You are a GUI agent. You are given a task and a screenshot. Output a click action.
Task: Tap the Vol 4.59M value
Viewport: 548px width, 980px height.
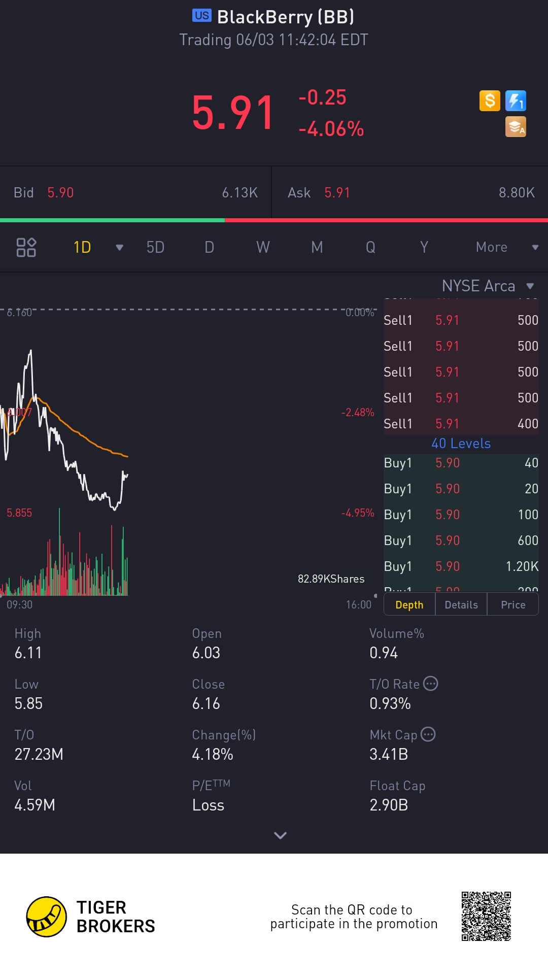click(35, 805)
